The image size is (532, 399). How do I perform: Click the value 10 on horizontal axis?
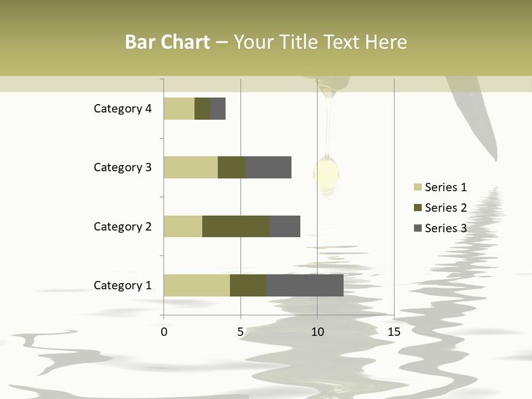point(317,332)
